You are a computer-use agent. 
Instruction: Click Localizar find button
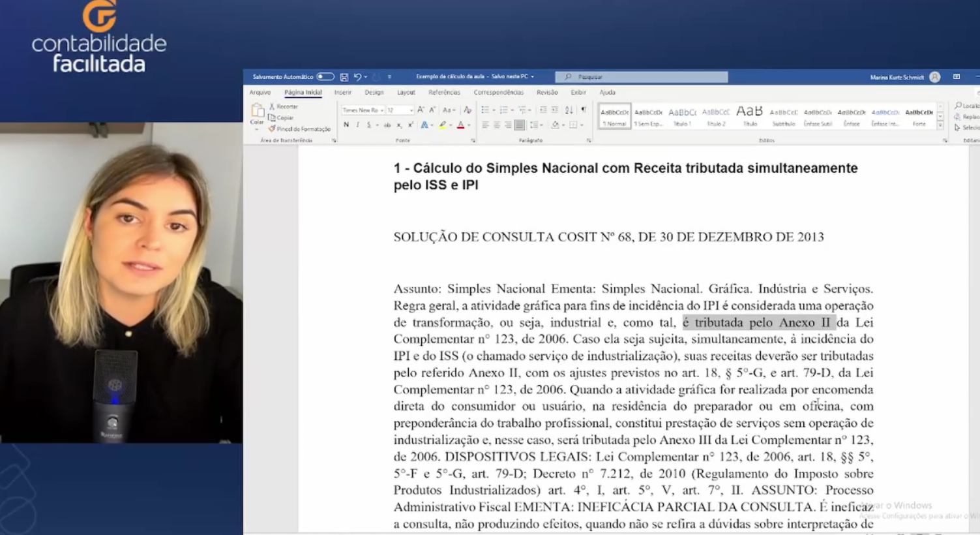tap(967, 106)
